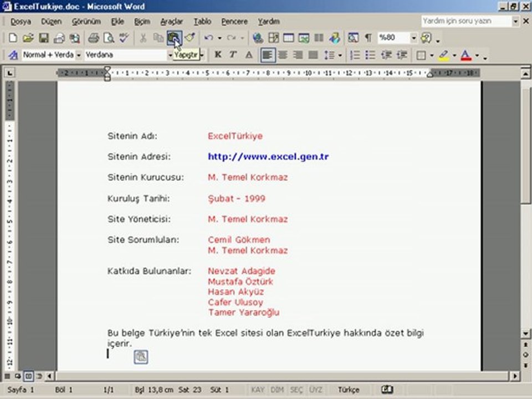
Task: Toggle bold with the K button
Action: tap(218, 55)
